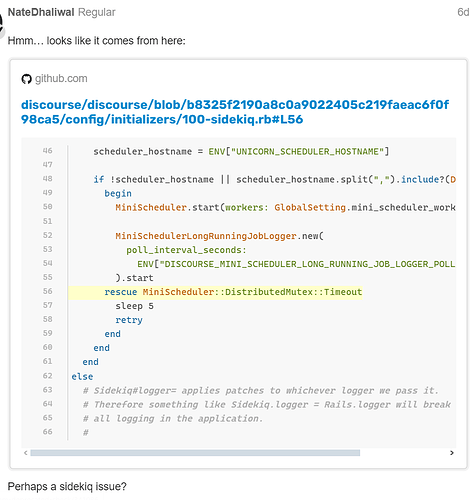Click the 'if !scheduler_hostname' condition line
The width and height of the screenshot is (476, 500).
click(x=274, y=180)
